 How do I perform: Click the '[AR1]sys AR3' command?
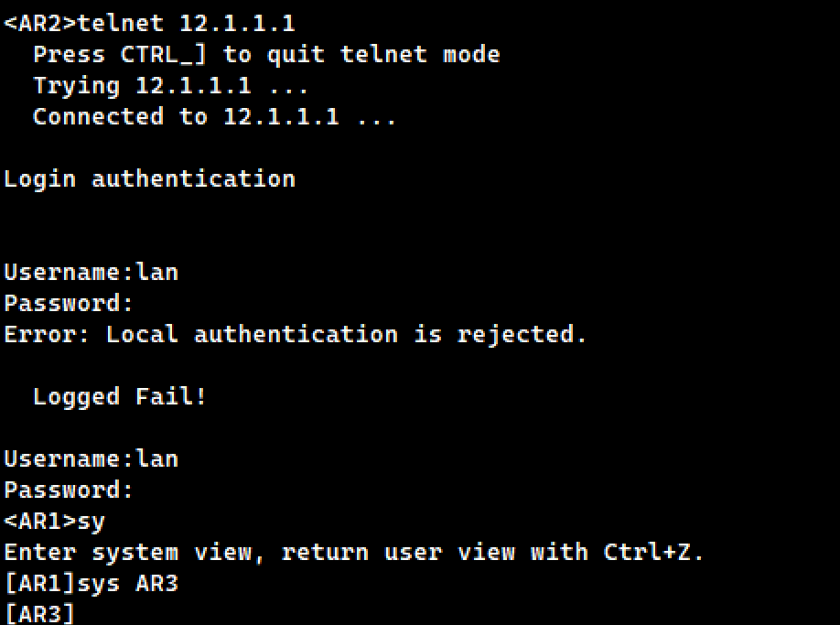click(x=92, y=583)
